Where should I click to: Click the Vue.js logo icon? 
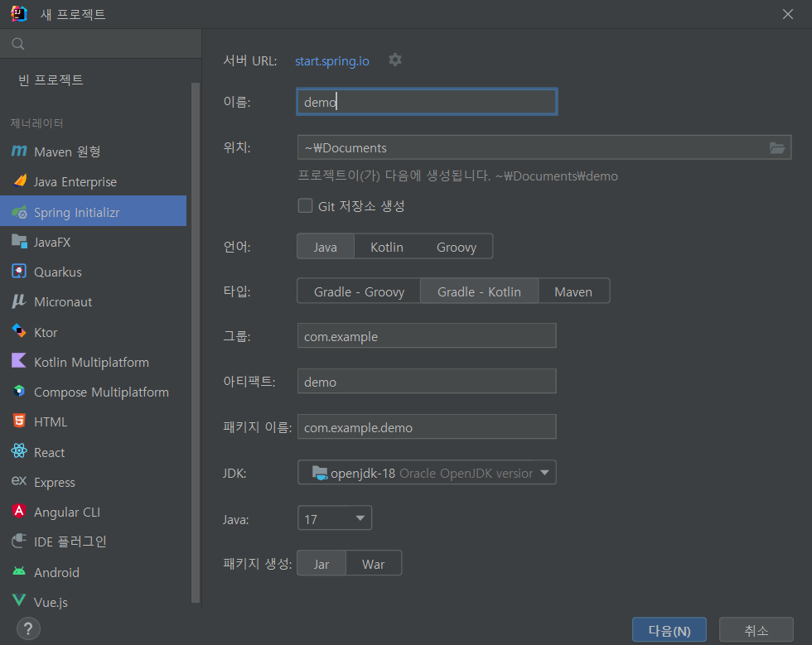[19, 600]
